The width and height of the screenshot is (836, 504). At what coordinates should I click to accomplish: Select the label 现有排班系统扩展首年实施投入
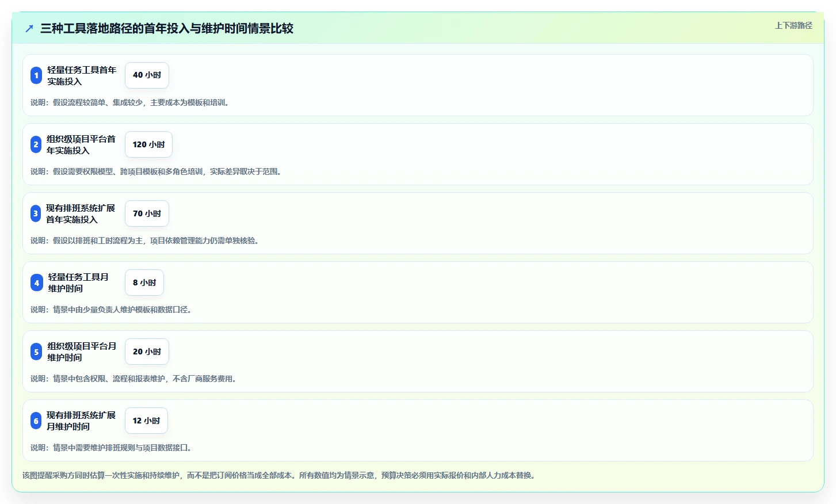click(81, 213)
